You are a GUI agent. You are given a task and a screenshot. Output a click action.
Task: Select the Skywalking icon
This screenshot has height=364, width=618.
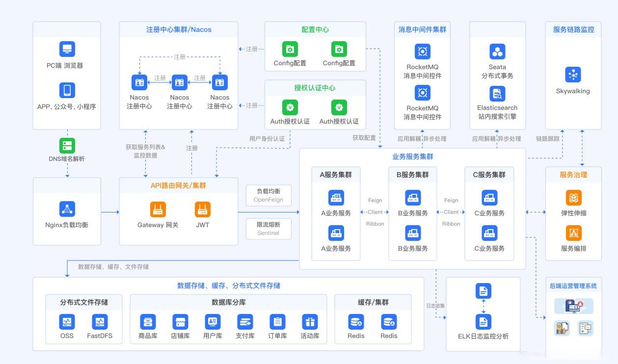(x=573, y=75)
